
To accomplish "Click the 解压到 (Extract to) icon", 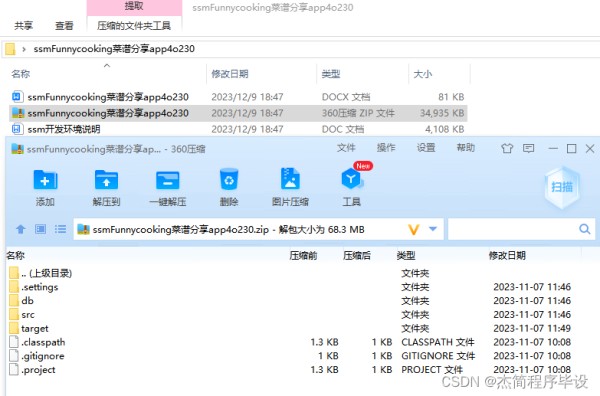I will (x=106, y=180).
